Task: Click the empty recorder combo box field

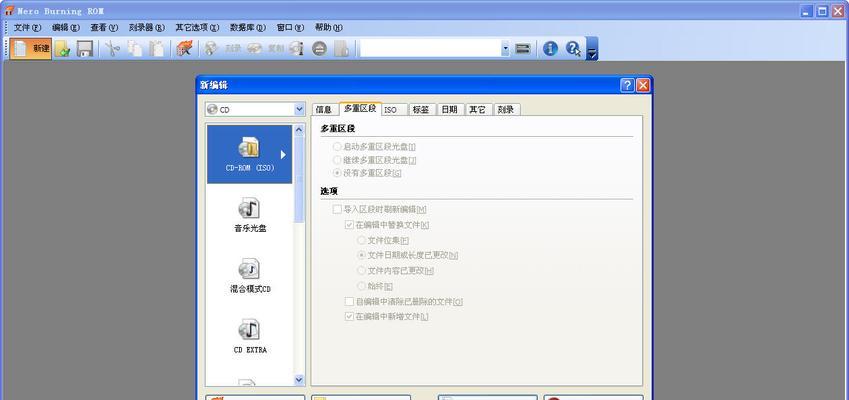Action: click(x=431, y=49)
